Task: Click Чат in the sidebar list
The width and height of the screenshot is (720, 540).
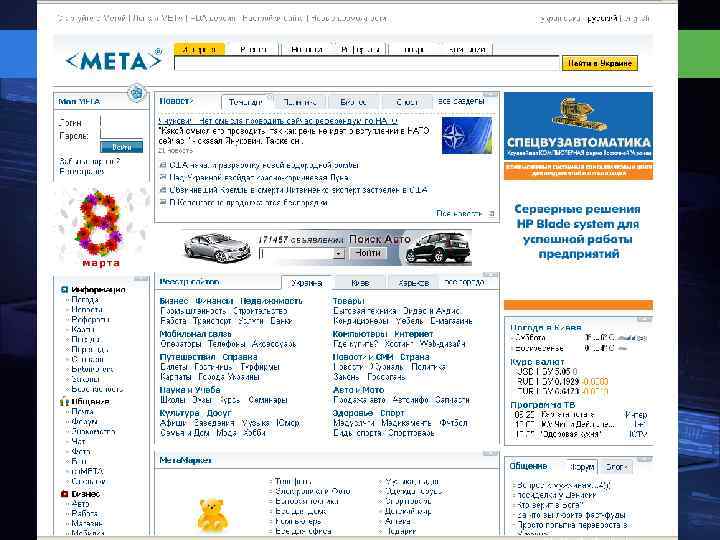Action: coord(79,442)
